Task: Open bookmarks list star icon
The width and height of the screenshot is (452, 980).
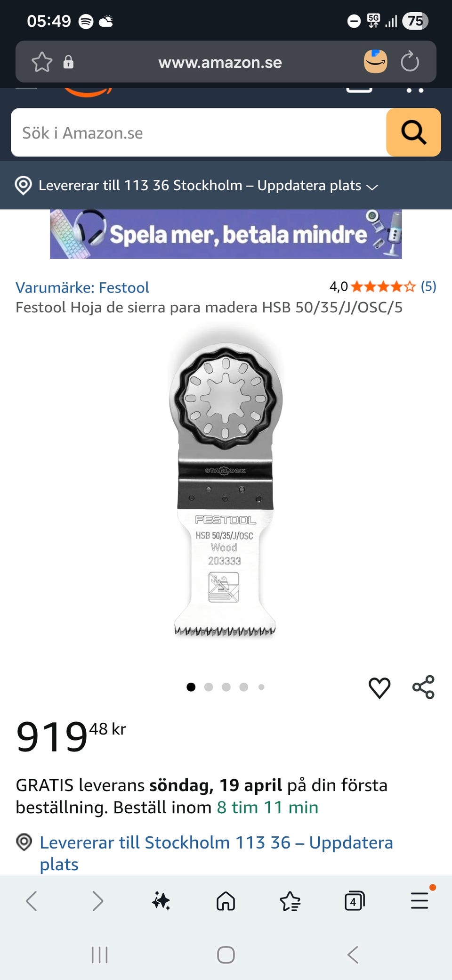Action: coord(290,901)
